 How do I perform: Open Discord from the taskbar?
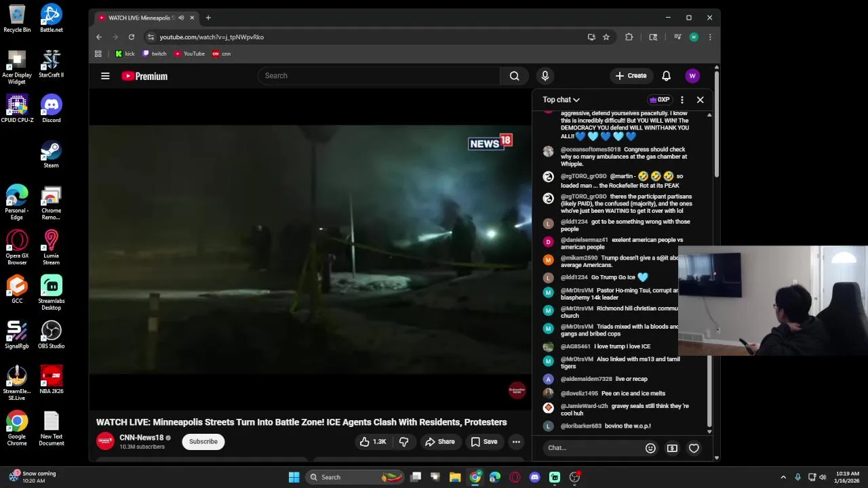[534, 477]
